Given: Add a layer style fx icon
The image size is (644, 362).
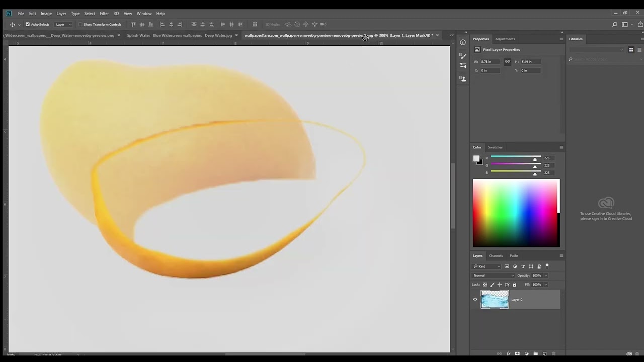Looking at the screenshot, I should (x=509, y=353).
